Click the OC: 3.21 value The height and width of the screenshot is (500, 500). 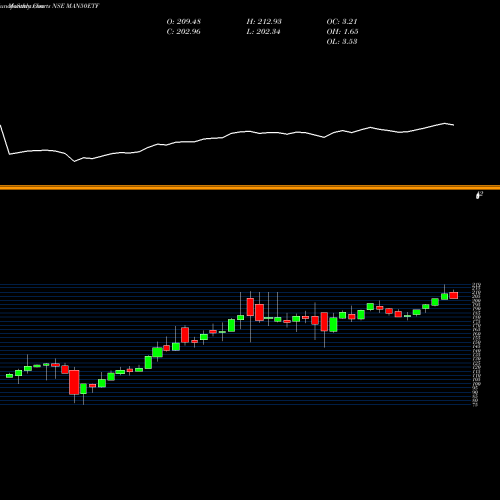pos(342,22)
